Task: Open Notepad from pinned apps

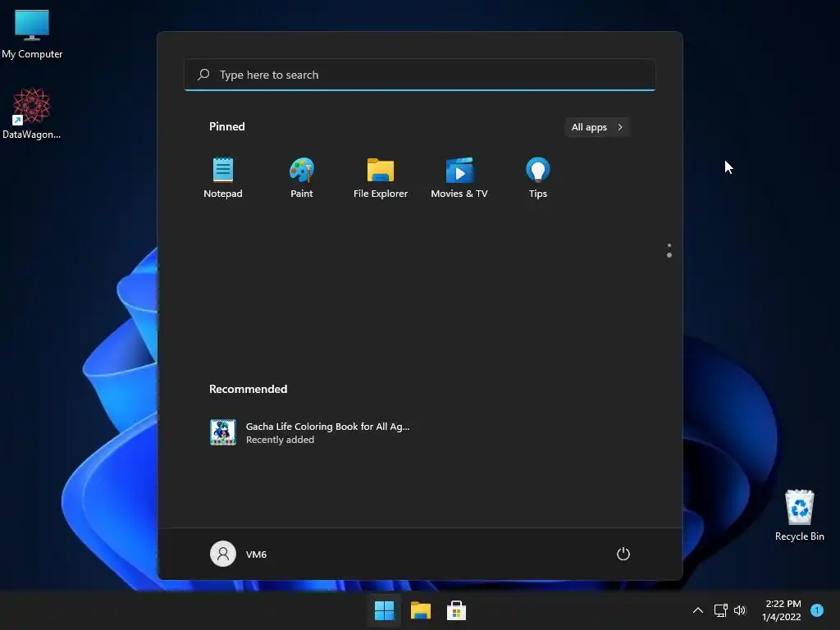Action: [223, 177]
